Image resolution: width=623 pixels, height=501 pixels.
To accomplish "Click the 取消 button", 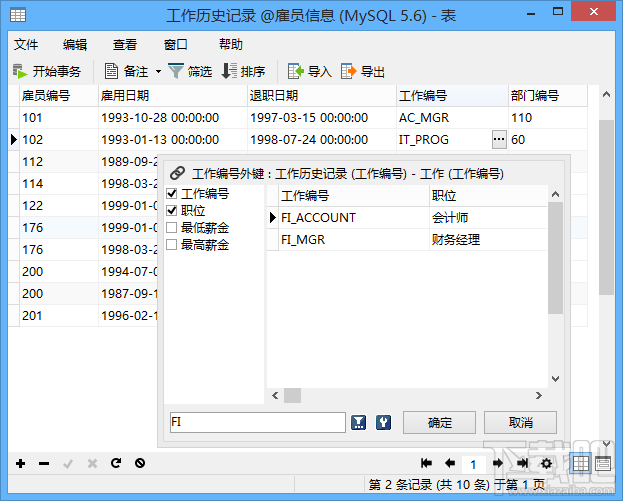I will tap(520, 422).
